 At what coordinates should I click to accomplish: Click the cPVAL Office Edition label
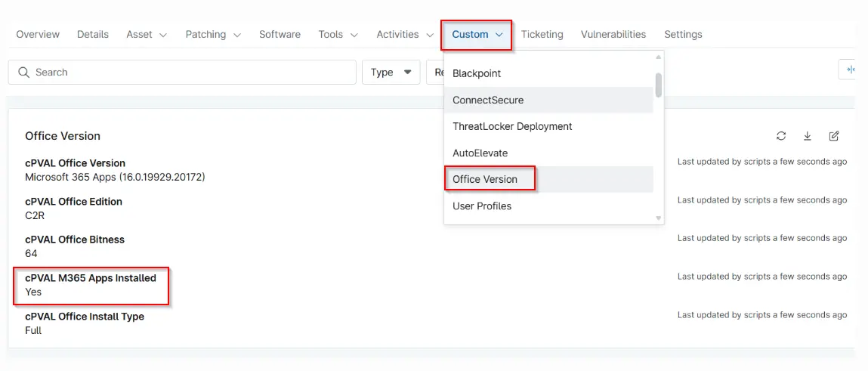click(x=73, y=202)
